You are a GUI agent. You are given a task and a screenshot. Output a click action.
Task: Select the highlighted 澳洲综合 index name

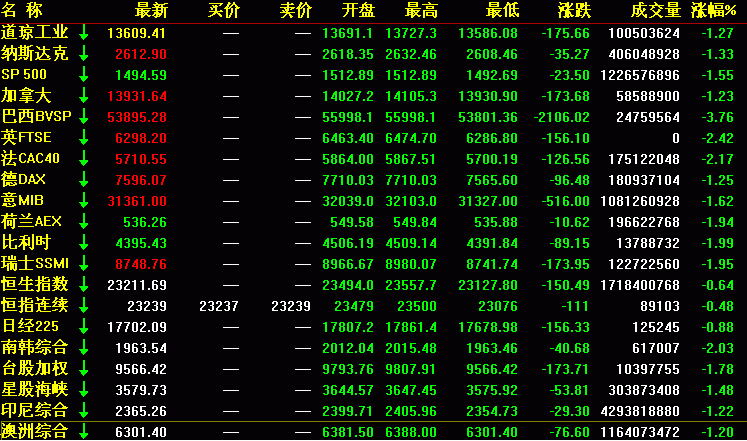point(35,431)
